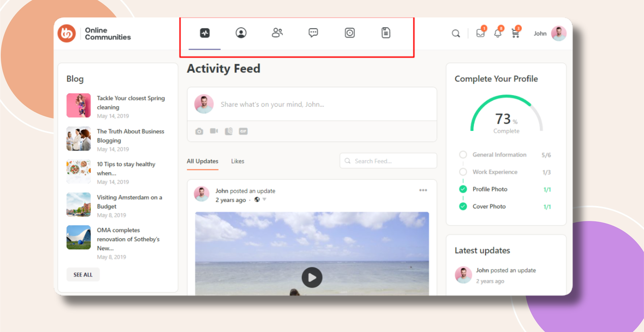
Task: Open John's avatar on the post
Action: [202, 194]
